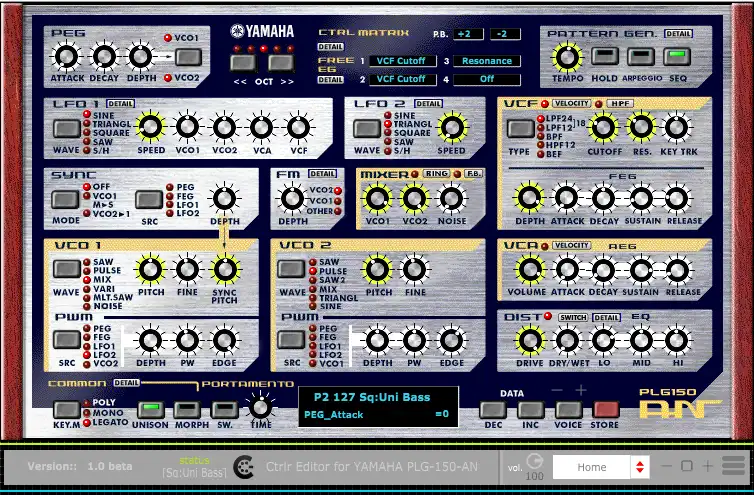The height and width of the screenshot is (495, 754).
Task: Click the voice name display Sq:Uni Bass
Action: tap(372, 397)
